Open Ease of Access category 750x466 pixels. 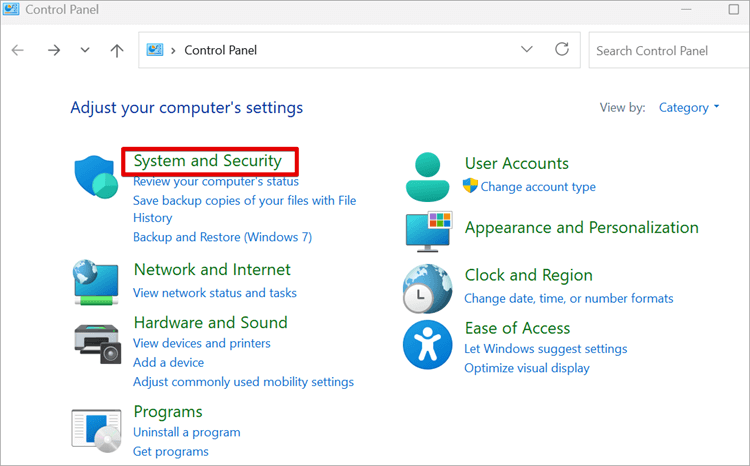pos(518,329)
